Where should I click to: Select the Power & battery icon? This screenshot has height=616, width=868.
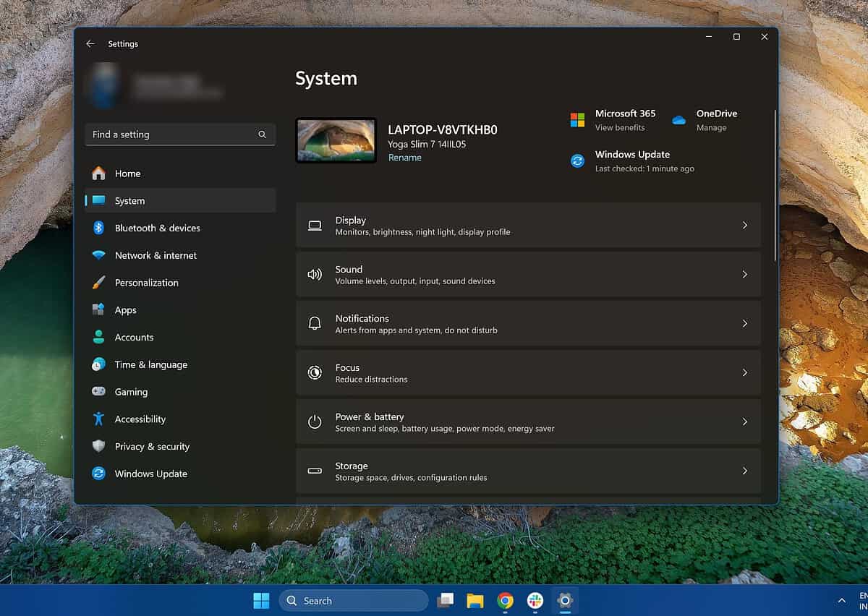coord(315,422)
